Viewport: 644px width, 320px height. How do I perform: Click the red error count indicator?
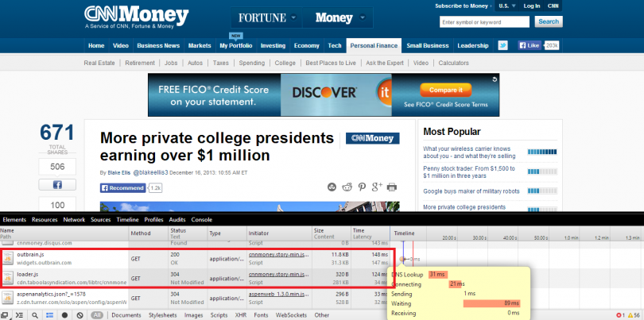click(x=620, y=315)
